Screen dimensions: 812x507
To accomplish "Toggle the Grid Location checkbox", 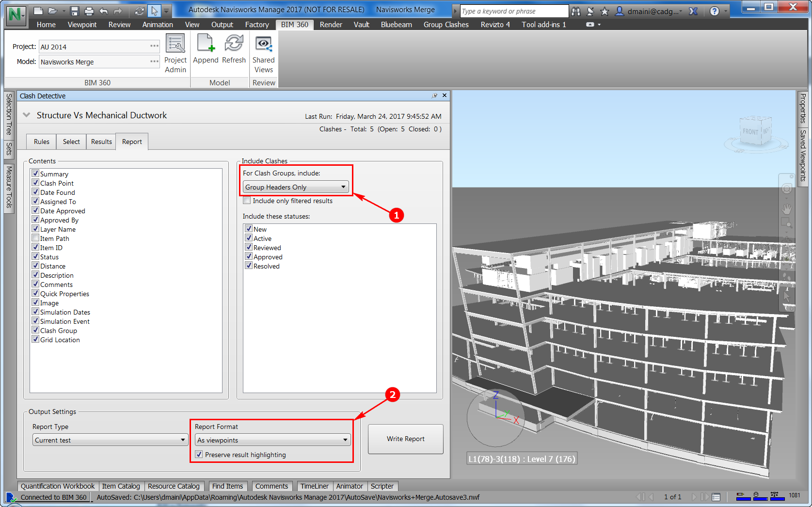I will (x=35, y=339).
